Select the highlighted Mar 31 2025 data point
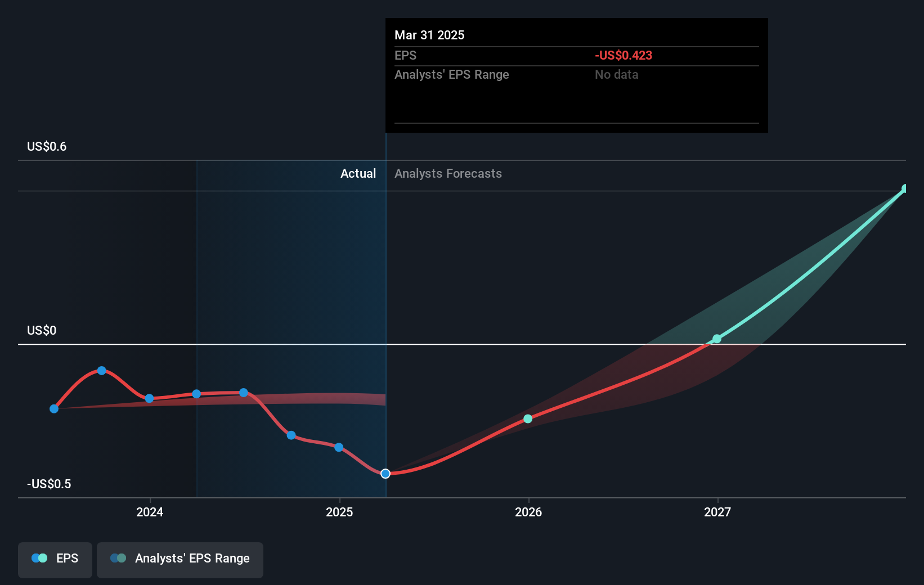The width and height of the screenshot is (924, 585). [x=385, y=474]
